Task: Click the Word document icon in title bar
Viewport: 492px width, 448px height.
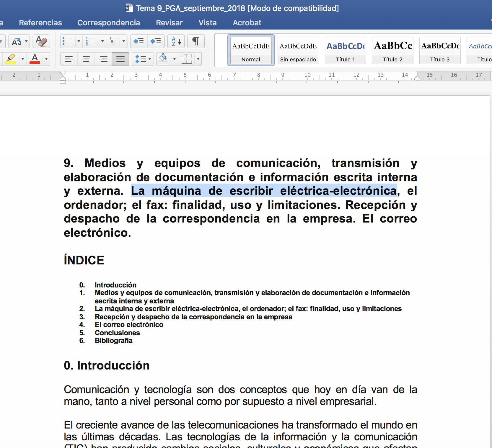Action: tap(129, 8)
